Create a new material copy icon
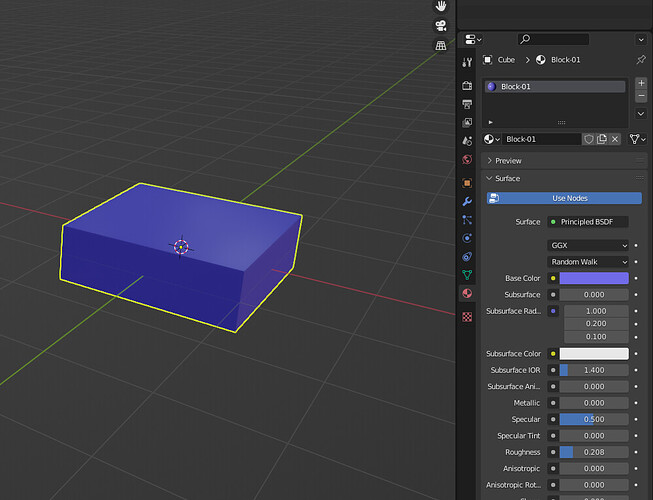The height and width of the screenshot is (500, 653). click(x=602, y=139)
